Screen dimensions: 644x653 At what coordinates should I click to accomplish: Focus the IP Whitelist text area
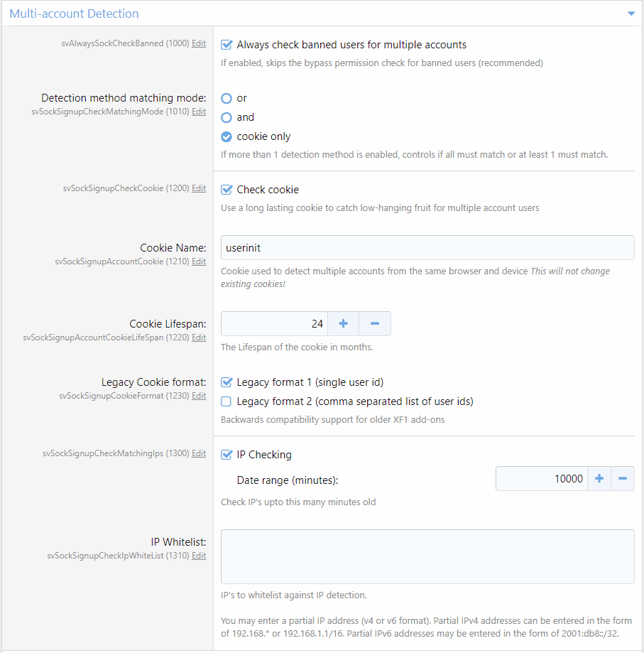pos(427,556)
